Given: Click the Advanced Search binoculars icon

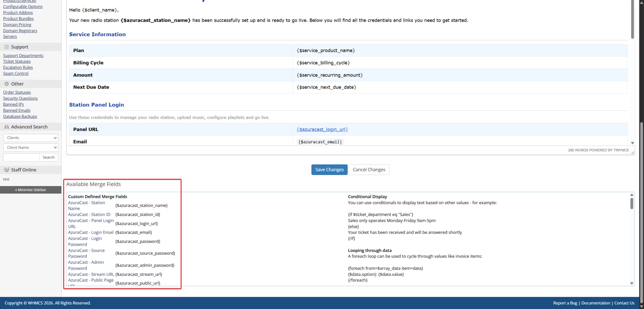Looking at the screenshot, I should point(6,127).
